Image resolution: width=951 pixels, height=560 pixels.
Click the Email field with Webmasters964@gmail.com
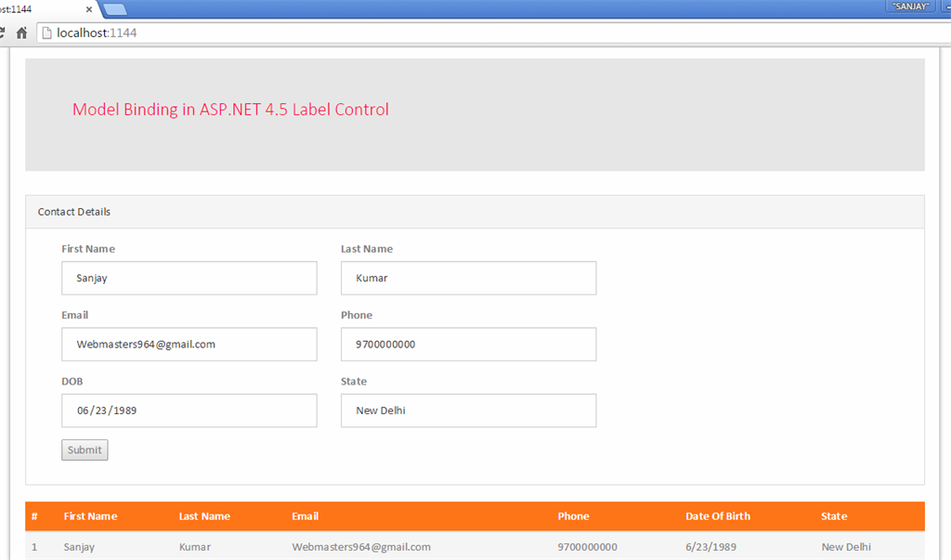point(189,344)
